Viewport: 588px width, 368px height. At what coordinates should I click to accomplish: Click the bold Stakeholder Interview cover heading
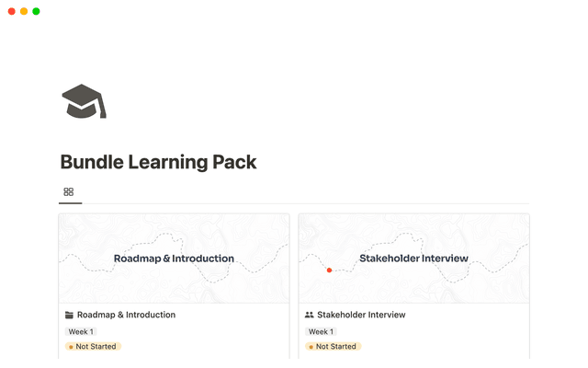pos(413,259)
